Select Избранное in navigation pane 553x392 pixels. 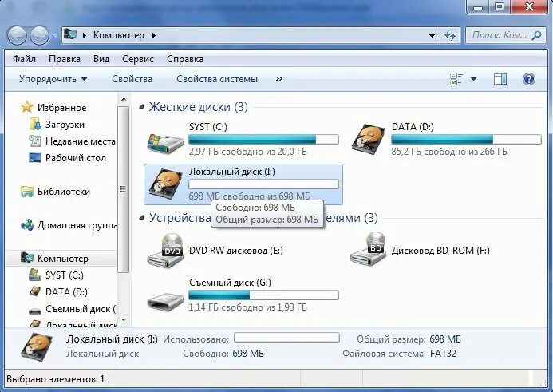[61, 108]
